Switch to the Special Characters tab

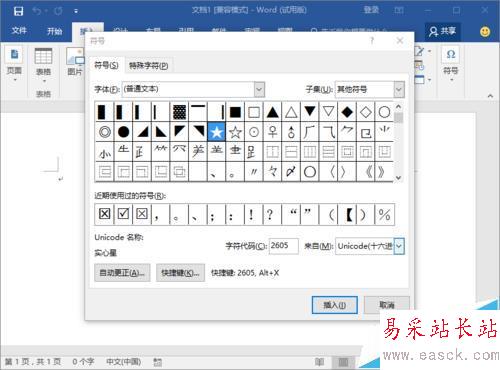click(x=149, y=66)
